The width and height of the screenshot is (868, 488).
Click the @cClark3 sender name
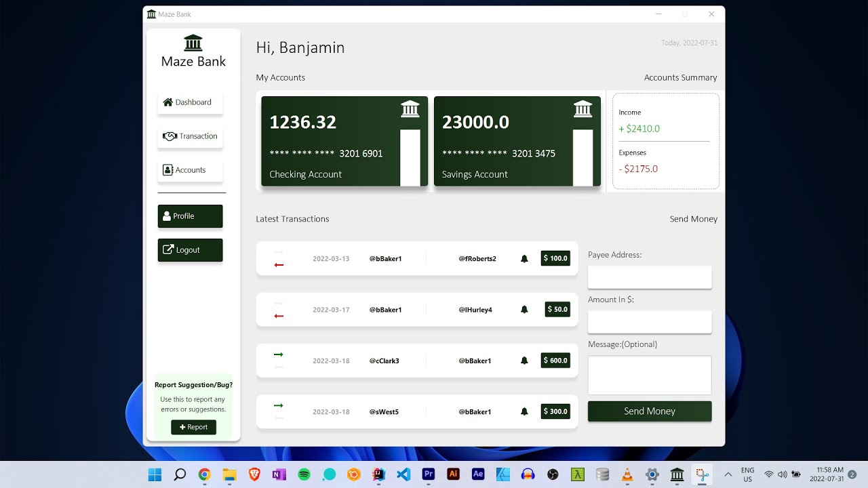[384, 361]
